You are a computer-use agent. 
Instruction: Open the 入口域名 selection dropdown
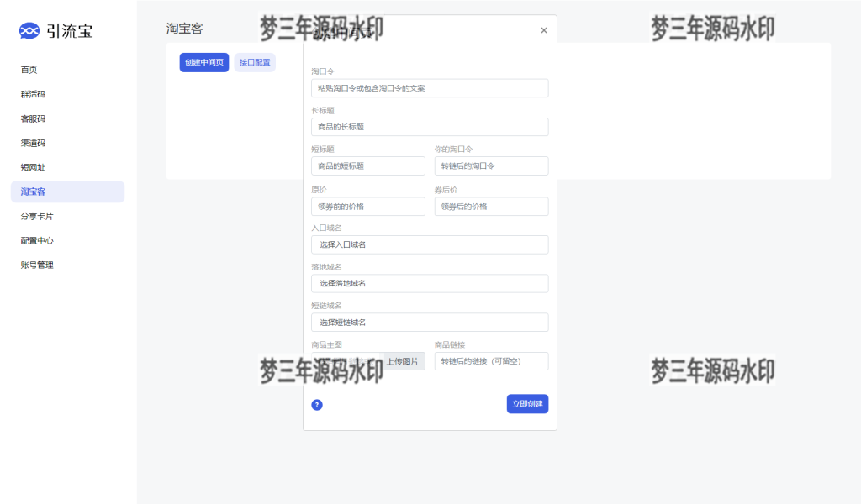pos(429,244)
